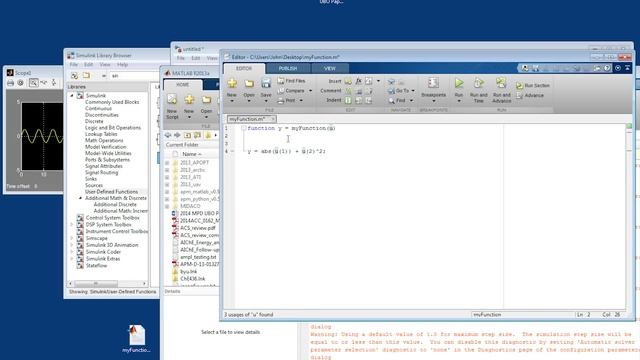Viewport: 640px width, 360px height.
Task: Click the New Script icon in MATLAB Home tab
Action: coord(172,99)
